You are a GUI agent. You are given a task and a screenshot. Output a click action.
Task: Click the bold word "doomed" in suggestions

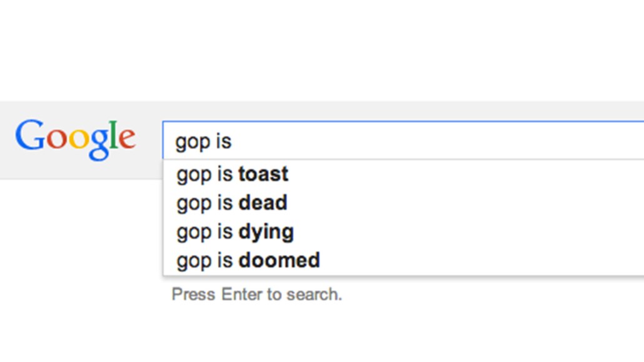(279, 260)
